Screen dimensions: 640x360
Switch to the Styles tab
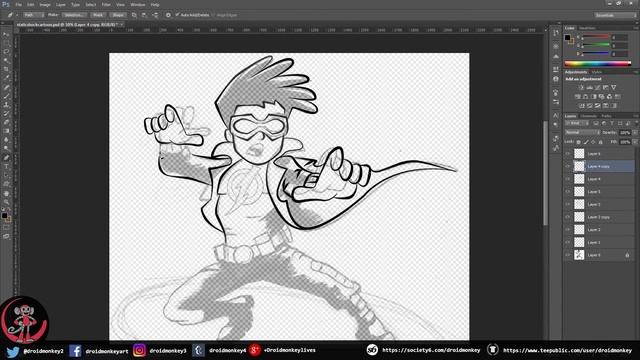(597, 72)
